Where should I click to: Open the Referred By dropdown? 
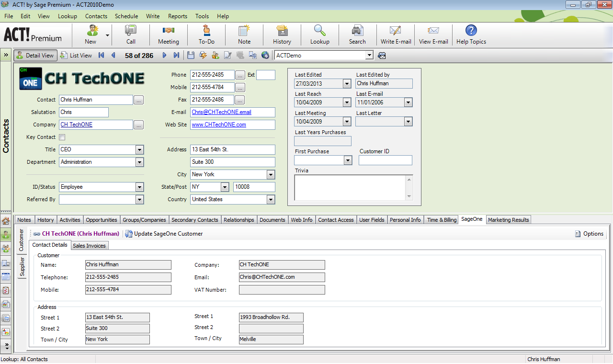[139, 199]
